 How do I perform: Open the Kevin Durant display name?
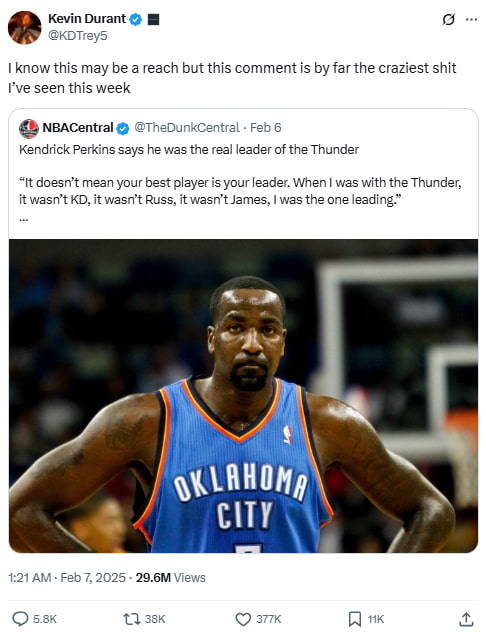(x=87, y=19)
